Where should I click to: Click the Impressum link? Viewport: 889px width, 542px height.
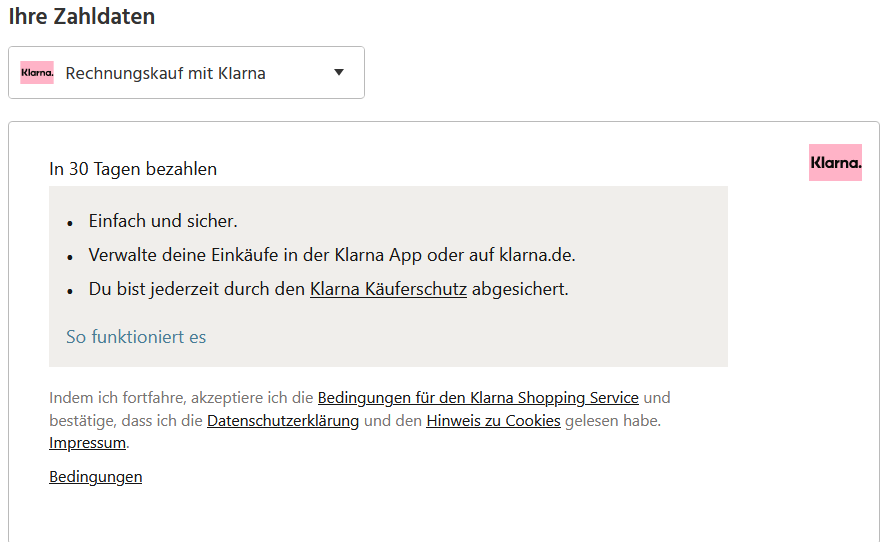87,443
